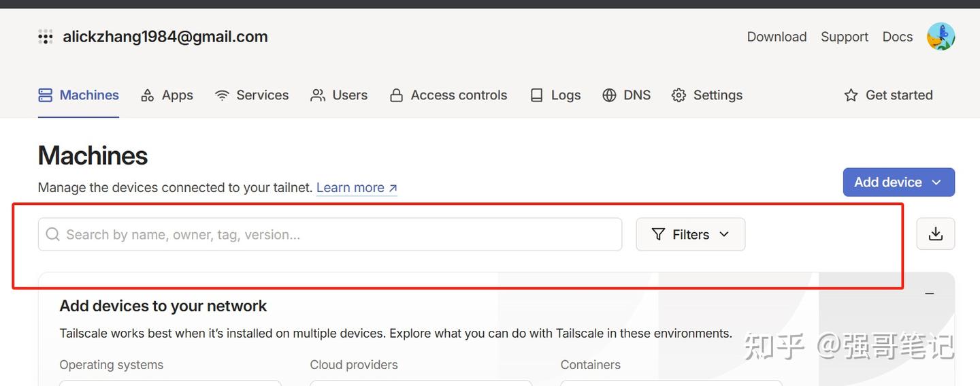Click the Settings gear icon
This screenshot has height=386, width=980.
(x=679, y=95)
